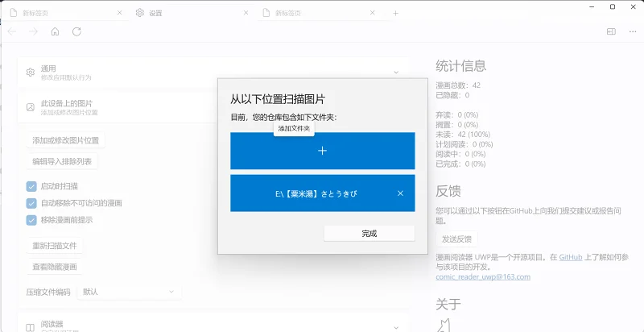Image resolution: width=644 pixels, height=332 pixels.
Task: Confirm the dialog with 完成
Action: point(369,234)
